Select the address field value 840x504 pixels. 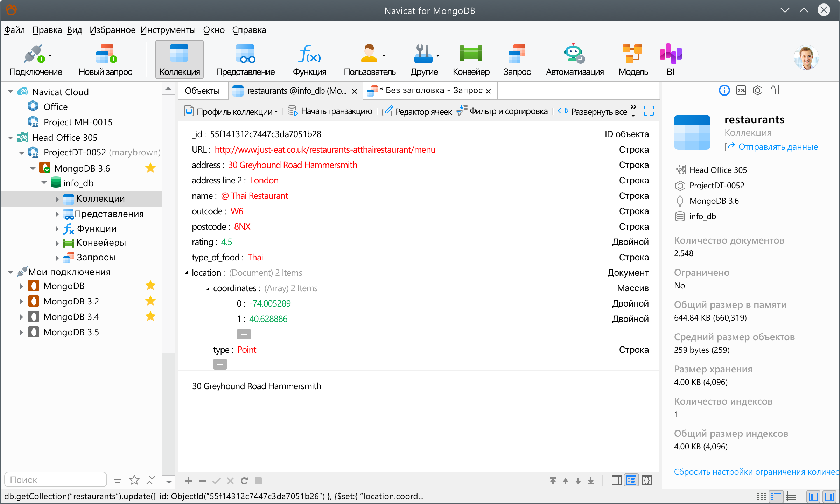(x=293, y=165)
